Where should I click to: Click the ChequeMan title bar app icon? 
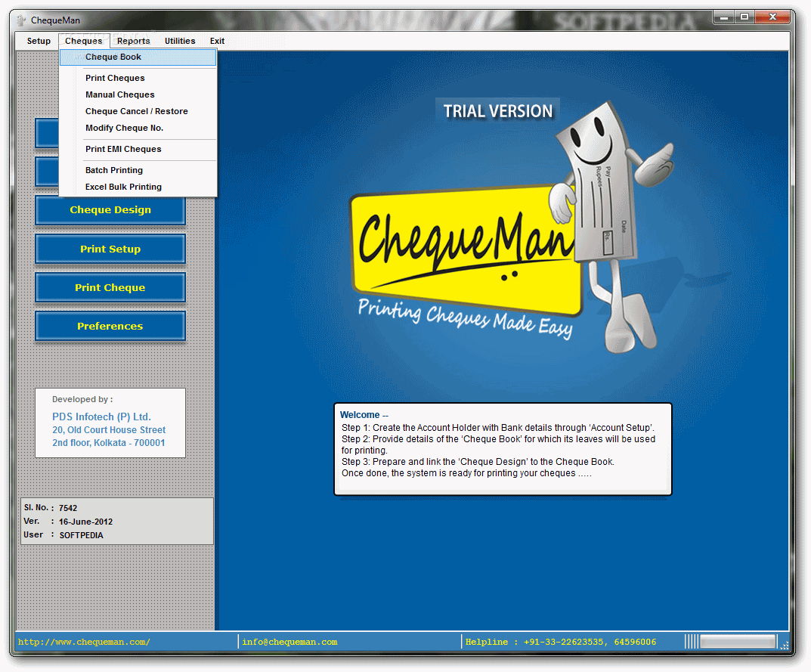tap(20, 20)
